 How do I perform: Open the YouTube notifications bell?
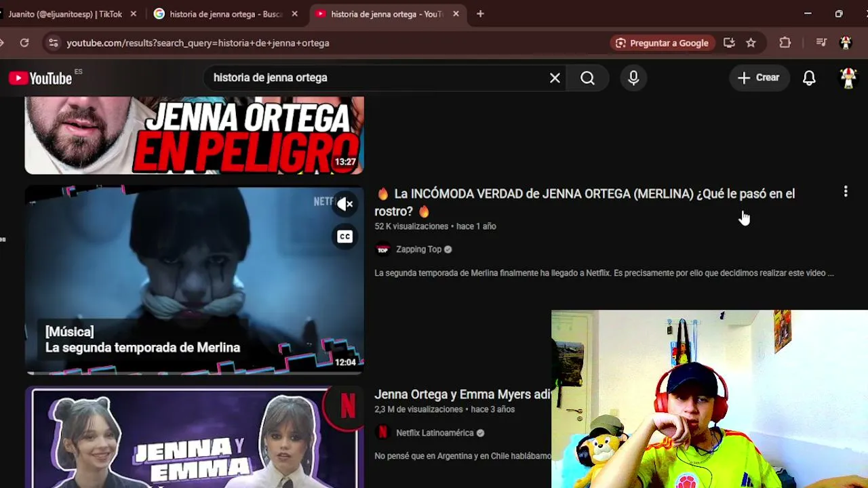click(809, 78)
